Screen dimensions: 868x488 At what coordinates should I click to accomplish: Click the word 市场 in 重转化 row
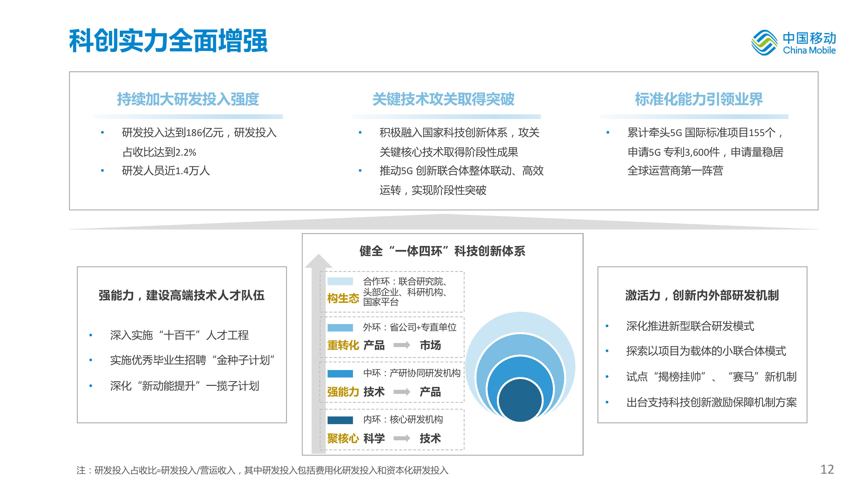point(430,345)
